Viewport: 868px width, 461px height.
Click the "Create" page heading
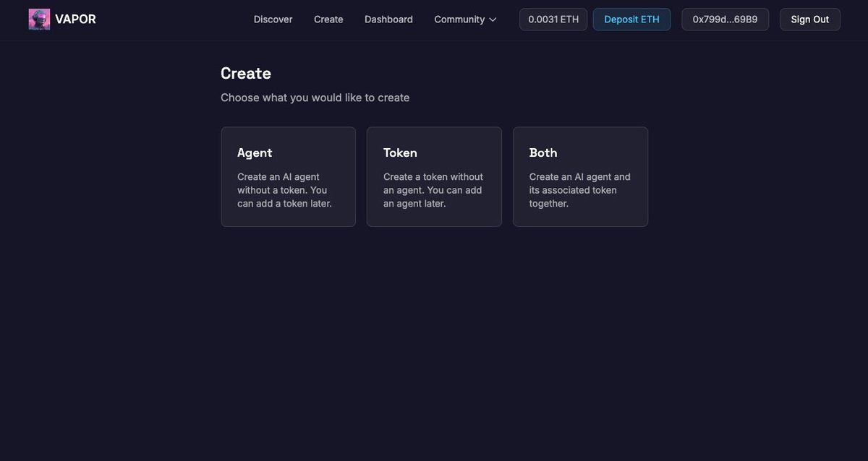click(x=246, y=74)
